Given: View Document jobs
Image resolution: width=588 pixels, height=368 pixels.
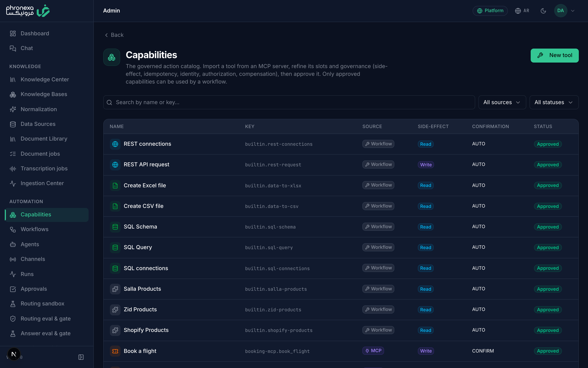Looking at the screenshot, I should click(46, 154).
